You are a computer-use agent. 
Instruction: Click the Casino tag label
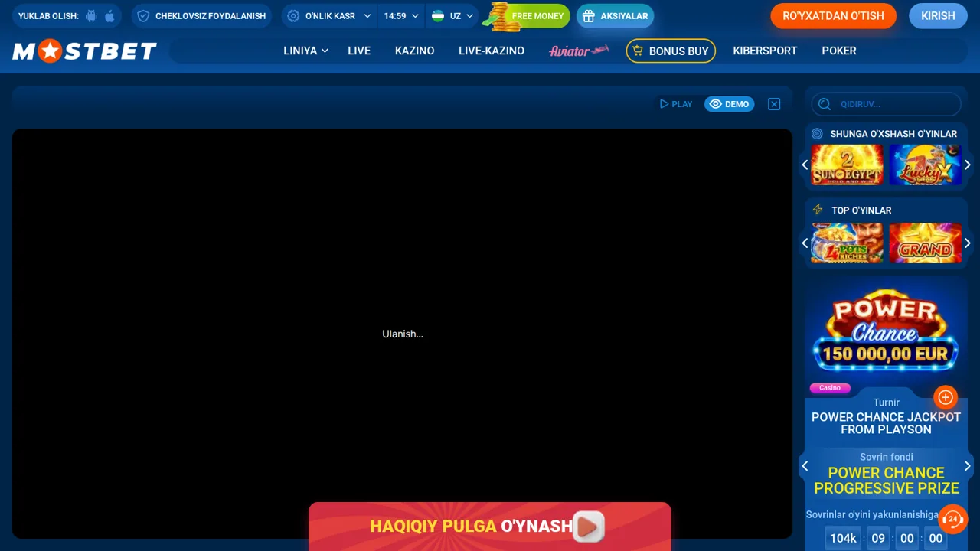pyautogui.click(x=830, y=388)
